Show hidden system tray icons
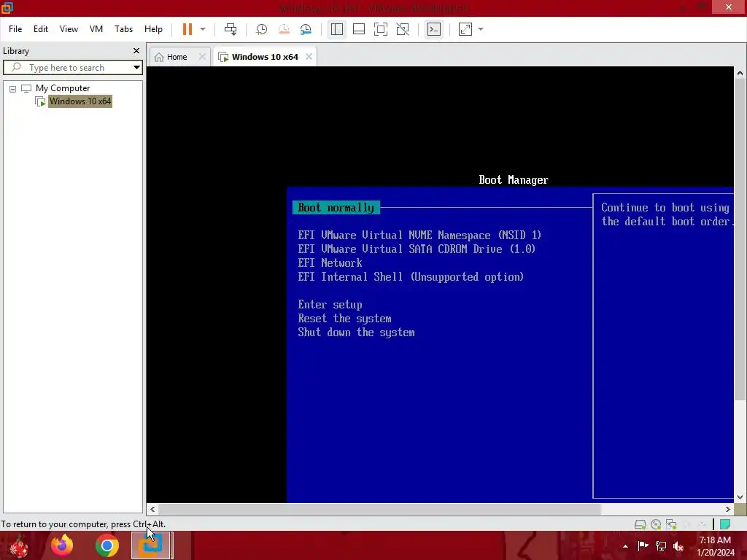Screen dimensions: 747x560 coord(625,546)
